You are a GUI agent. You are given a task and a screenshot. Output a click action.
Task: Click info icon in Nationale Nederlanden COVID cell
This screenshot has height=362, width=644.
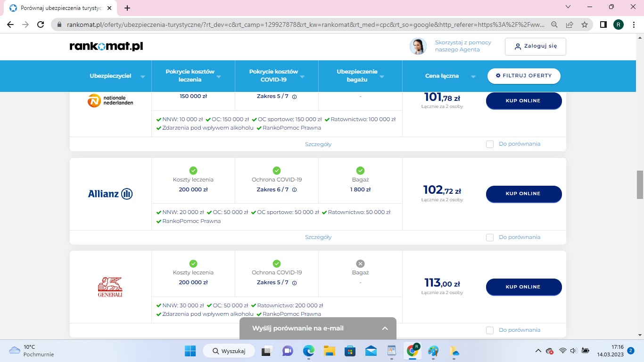pyautogui.click(x=294, y=97)
